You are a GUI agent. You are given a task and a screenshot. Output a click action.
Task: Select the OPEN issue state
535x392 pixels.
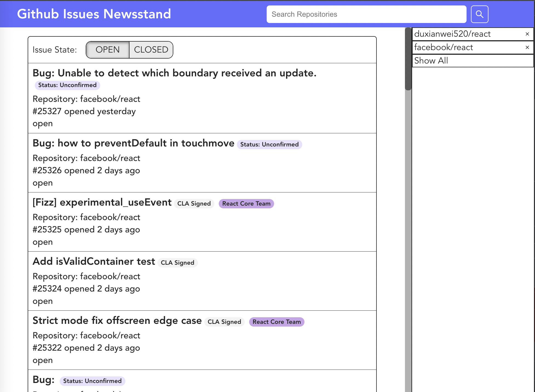click(x=108, y=50)
